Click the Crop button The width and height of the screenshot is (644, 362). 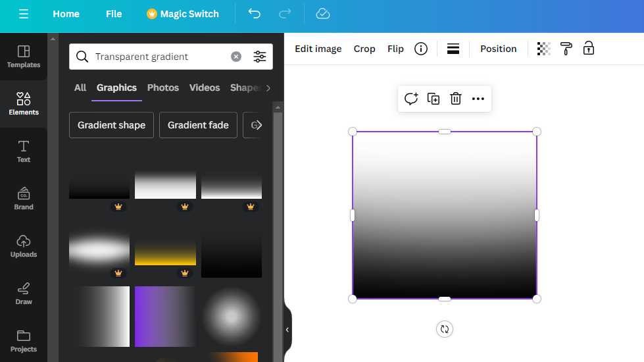pos(364,49)
